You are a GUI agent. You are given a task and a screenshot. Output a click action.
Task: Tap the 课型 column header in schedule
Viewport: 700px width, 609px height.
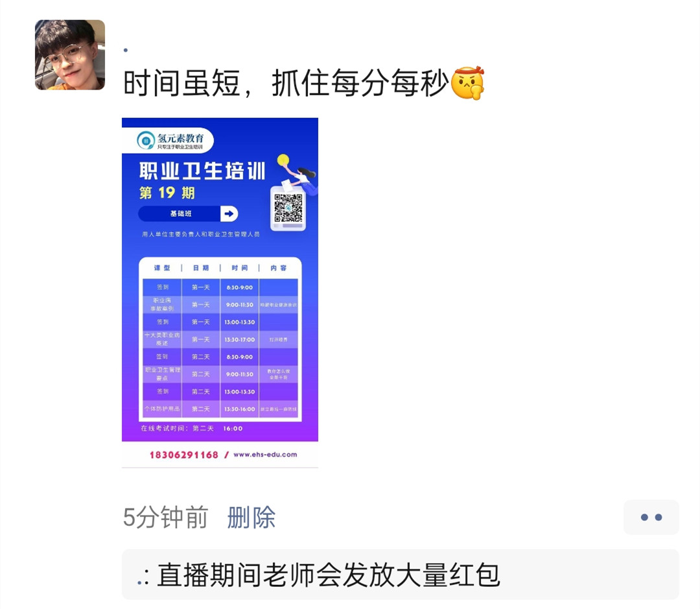point(162,268)
